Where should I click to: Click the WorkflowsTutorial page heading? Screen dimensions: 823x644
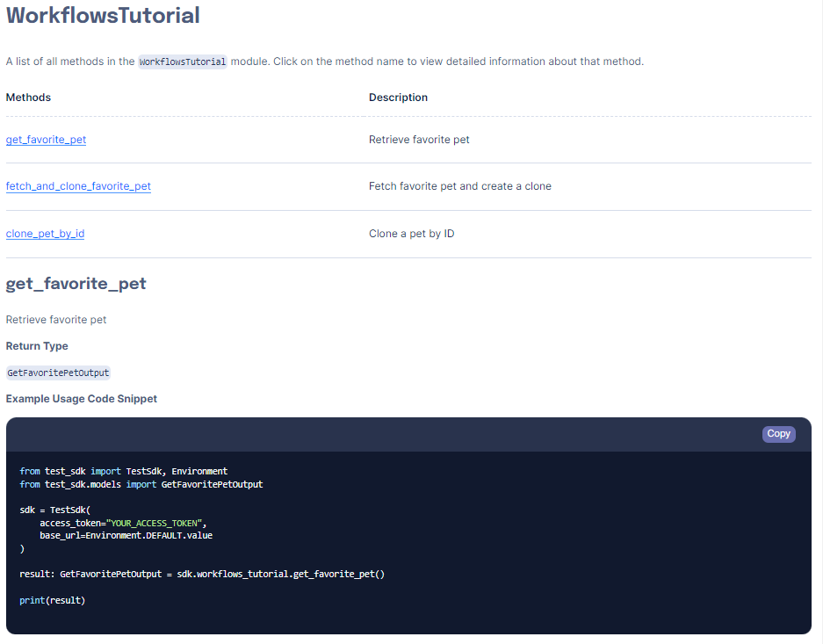pos(103,16)
